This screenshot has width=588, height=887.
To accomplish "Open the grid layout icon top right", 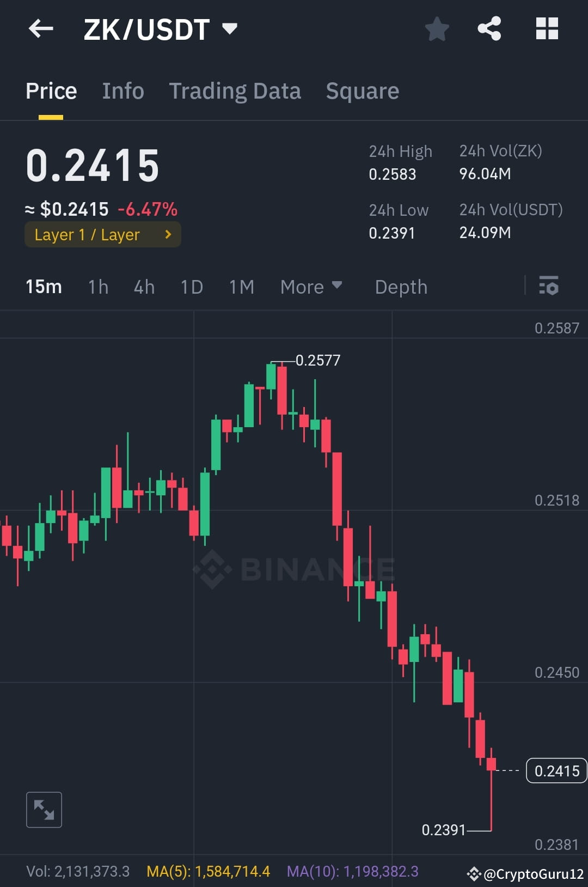I will (x=547, y=29).
